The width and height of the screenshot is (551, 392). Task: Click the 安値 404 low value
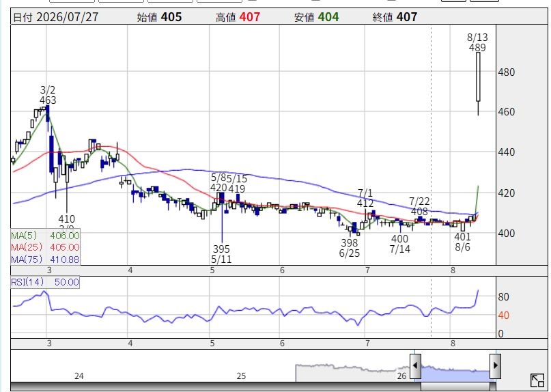point(317,17)
